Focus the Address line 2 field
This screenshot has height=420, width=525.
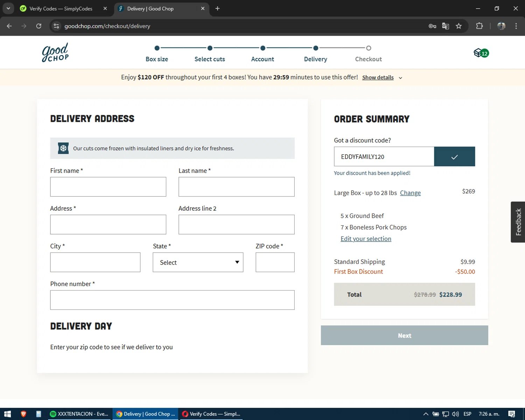click(237, 224)
